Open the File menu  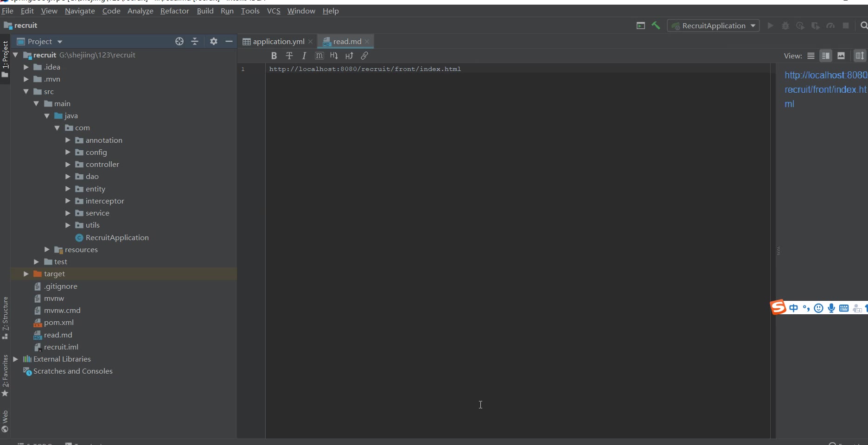tap(7, 11)
